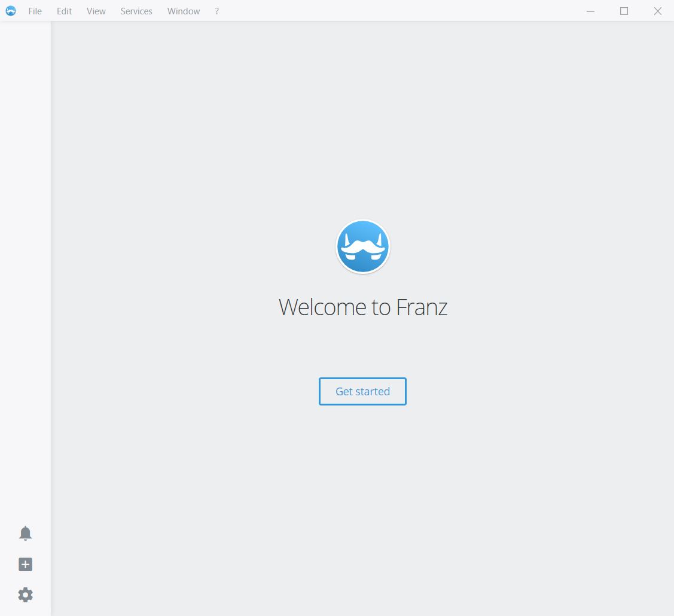This screenshot has width=674, height=616.
Task: Maximize the Franz window
Action: click(x=624, y=11)
